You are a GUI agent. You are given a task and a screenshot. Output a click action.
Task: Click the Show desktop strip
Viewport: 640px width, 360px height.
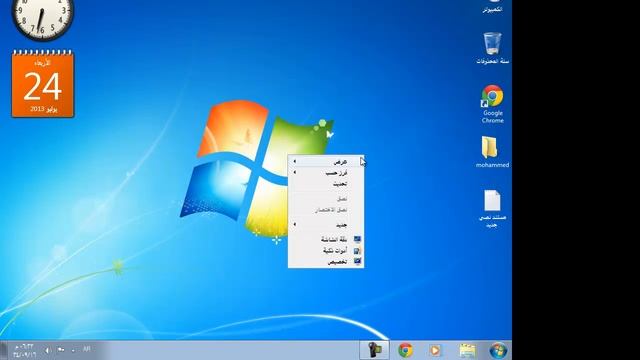(x=3, y=350)
